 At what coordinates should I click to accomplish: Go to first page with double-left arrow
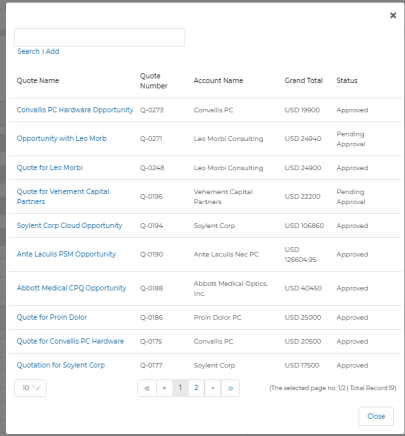tap(147, 388)
